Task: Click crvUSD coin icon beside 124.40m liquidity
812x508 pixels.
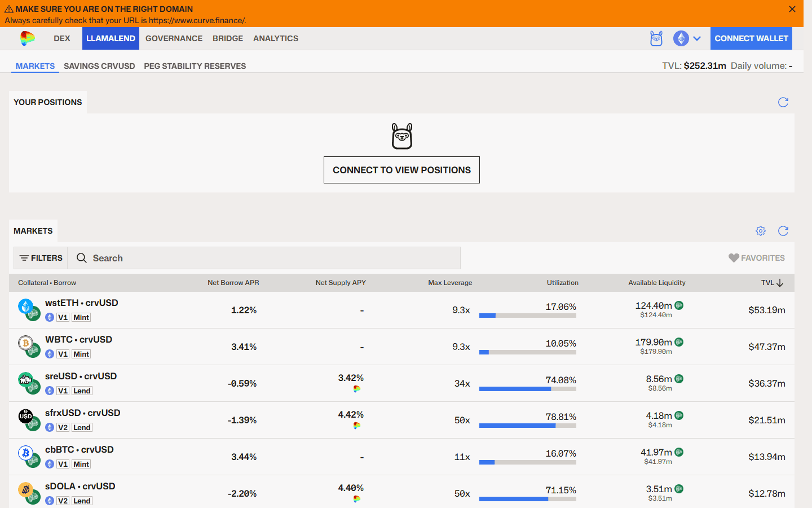Action: point(679,305)
